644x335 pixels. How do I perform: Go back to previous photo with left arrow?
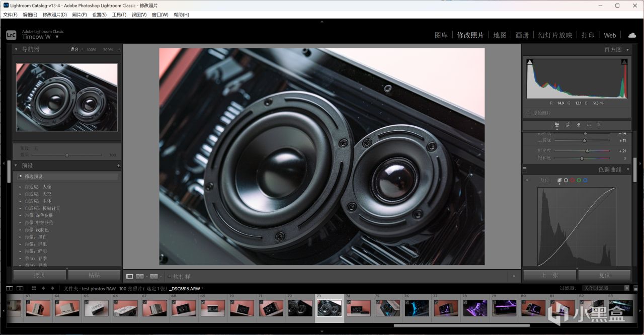tap(44, 288)
